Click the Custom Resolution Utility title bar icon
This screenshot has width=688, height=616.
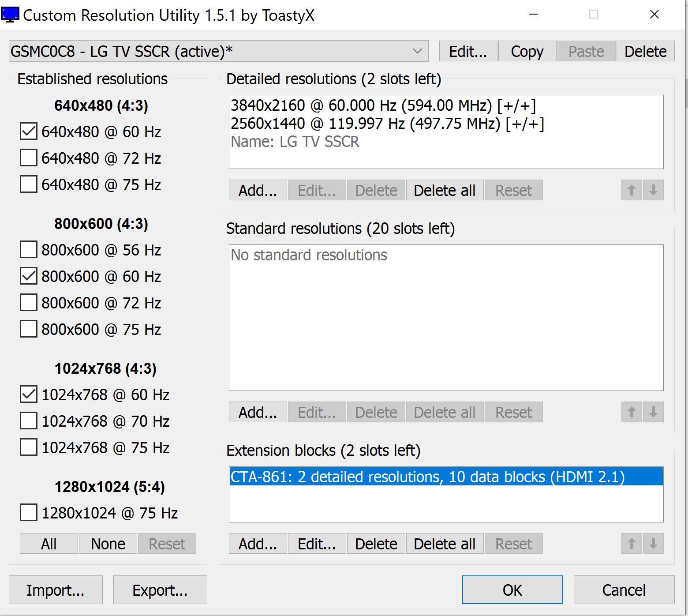(10, 15)
